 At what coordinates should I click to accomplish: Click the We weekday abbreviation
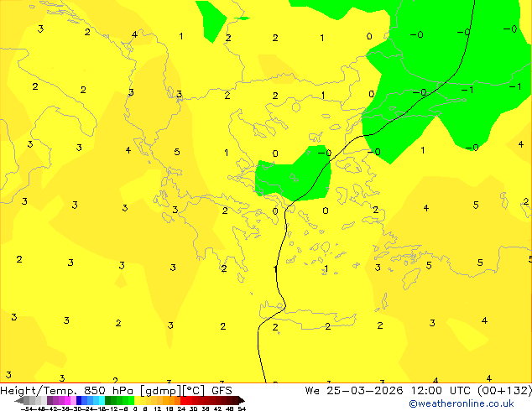[312, 390]
